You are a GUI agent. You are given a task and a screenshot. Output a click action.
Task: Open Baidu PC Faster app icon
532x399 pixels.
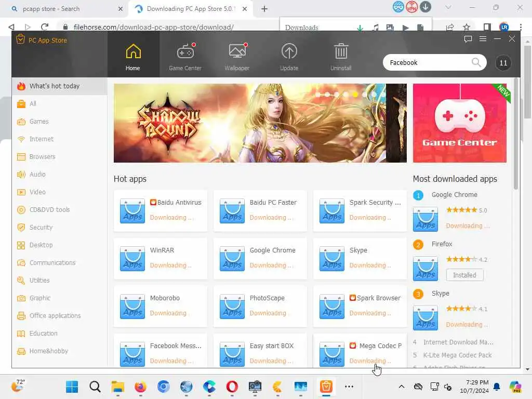click(x=232, y=211)
